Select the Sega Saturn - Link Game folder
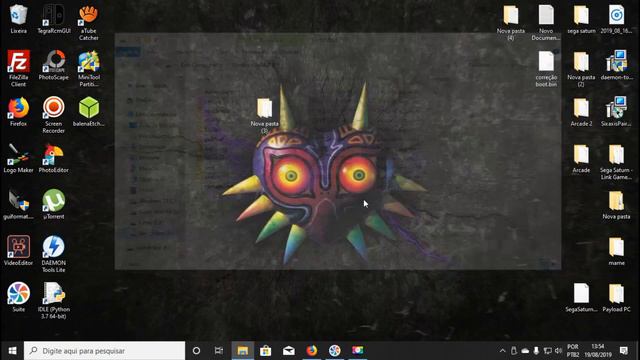 coord(616,162)
